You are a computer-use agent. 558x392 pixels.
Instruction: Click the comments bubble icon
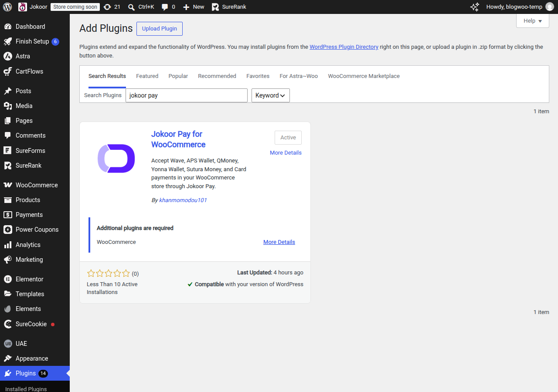point(165,7)
